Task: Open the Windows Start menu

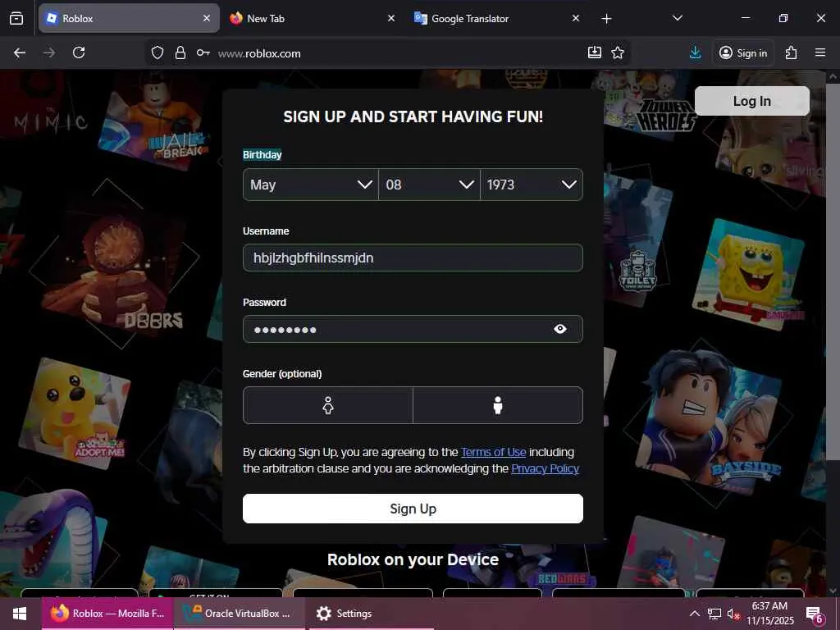Action: [x=20, y=614]
